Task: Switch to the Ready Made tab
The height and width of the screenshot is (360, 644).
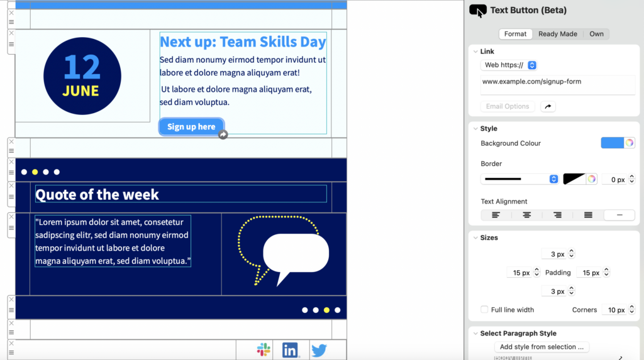Action: click(558, 34)
